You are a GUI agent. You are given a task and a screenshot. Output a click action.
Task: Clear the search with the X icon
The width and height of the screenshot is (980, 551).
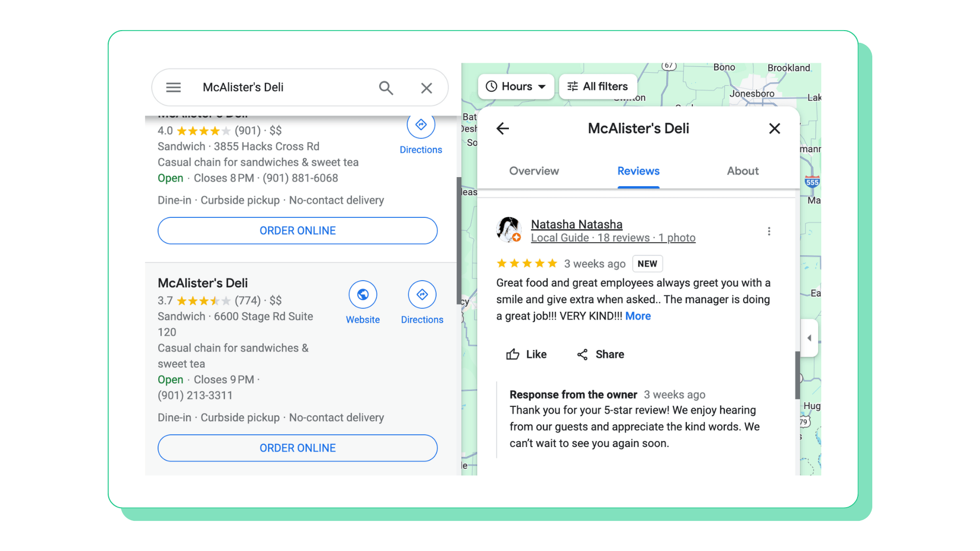[x=427, y=88]
